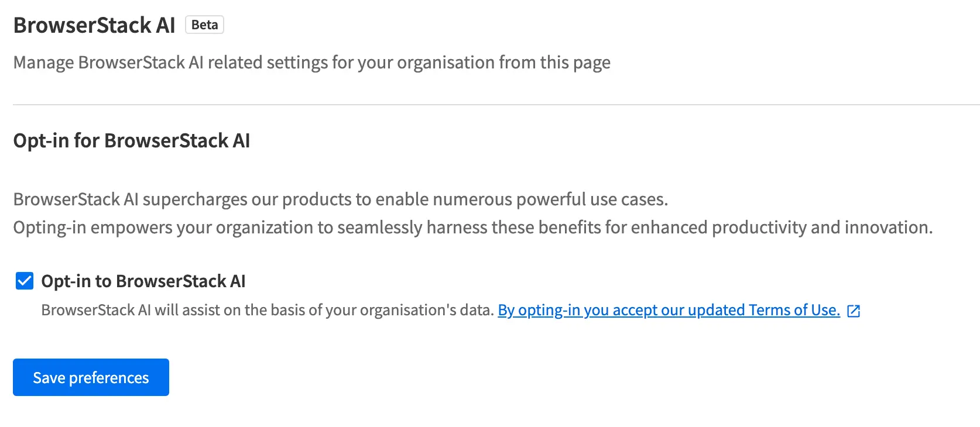Click the external link icon after Terms of Use
The height and width of the screenshot is (427, 980).
click(854, 311)
